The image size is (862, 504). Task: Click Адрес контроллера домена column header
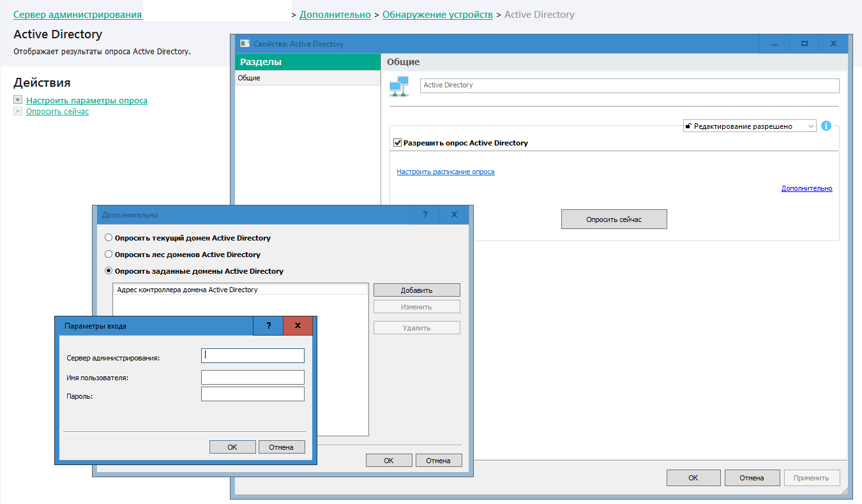(x=241, y=290)
